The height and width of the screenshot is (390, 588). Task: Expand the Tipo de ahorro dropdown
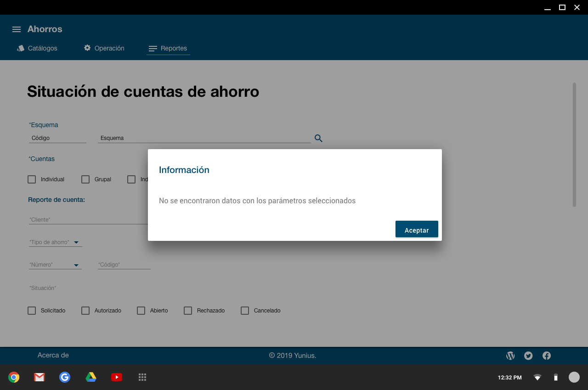(76, 242)
